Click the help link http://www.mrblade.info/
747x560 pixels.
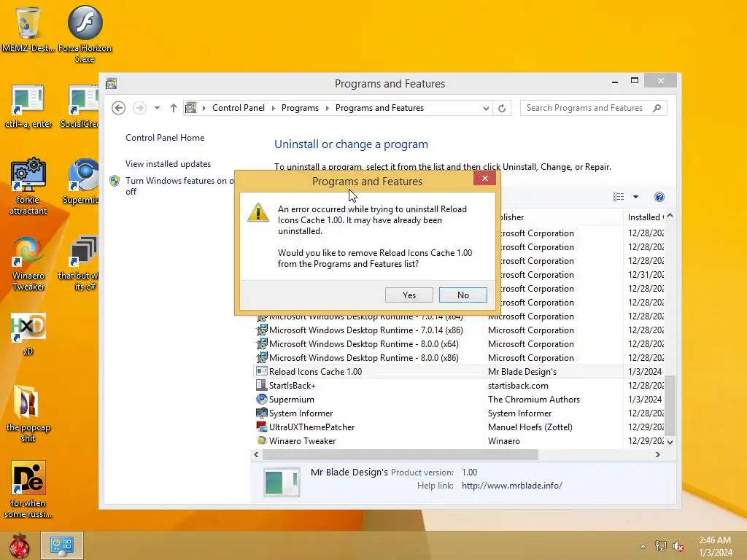511,485
